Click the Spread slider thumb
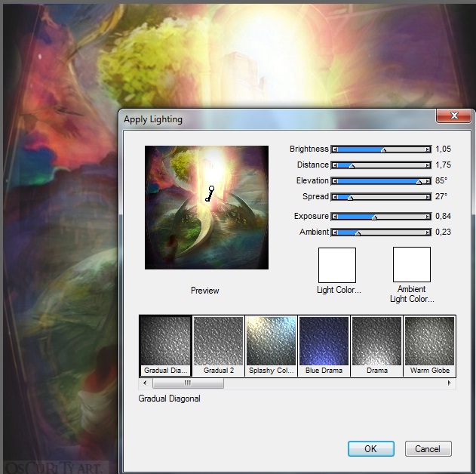 point(350,198)
